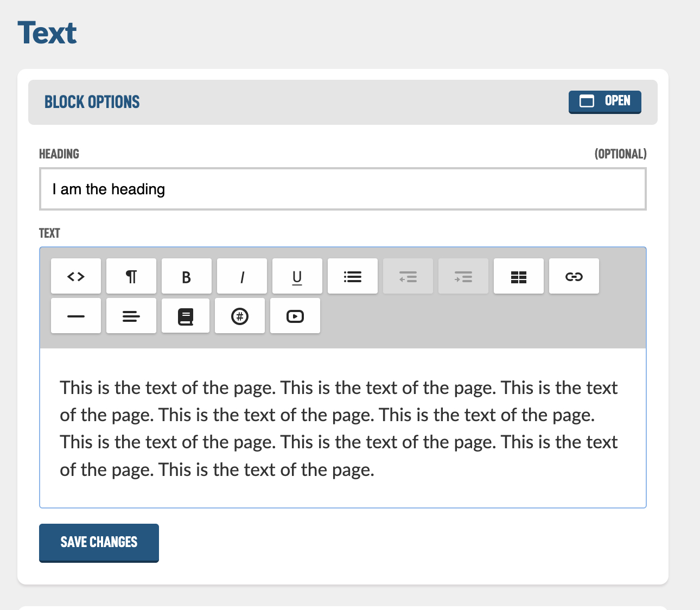Click into the Heading input field
The height and width of the screenshot is (610, 700).
[343, 189]
